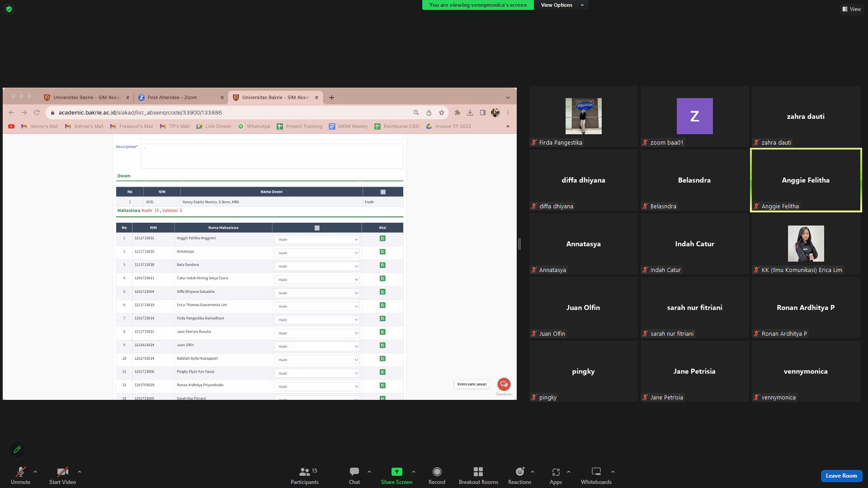868x488 pixels.
Task: Open the Project Tracking bookmark
Action: tap(299, 127)
